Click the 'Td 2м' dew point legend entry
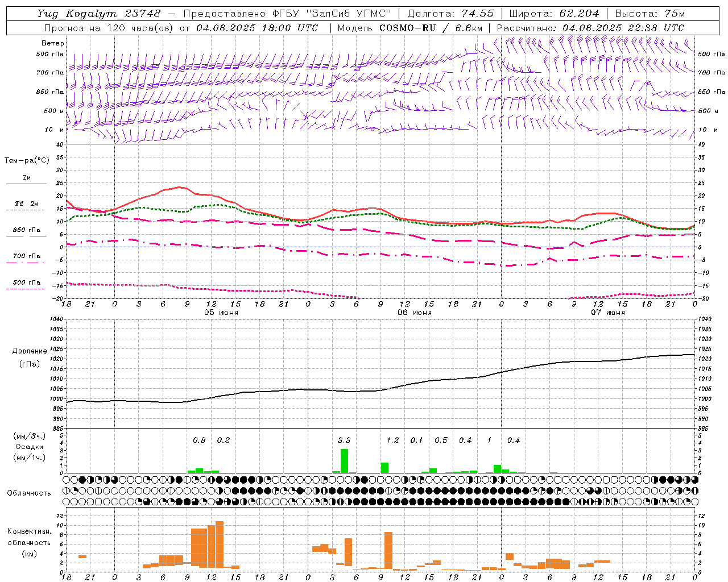The height and width of the screenshot is (582, 728). pos(26,203)
